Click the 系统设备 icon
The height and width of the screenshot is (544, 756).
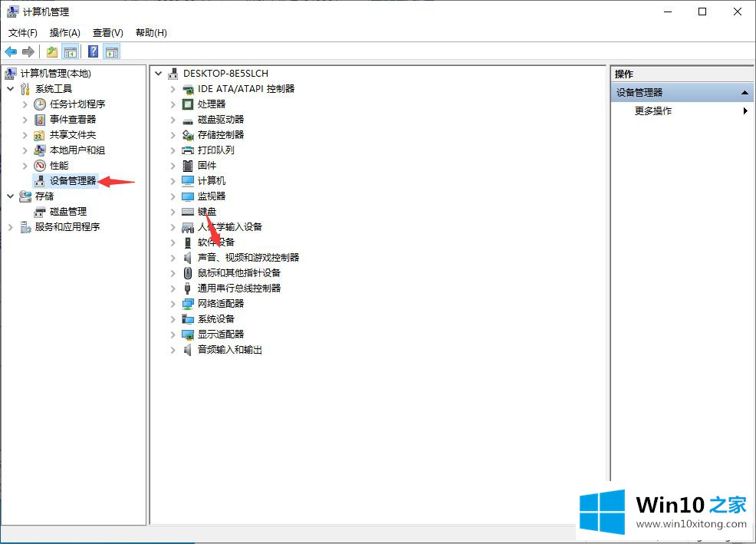click(188, 319)
